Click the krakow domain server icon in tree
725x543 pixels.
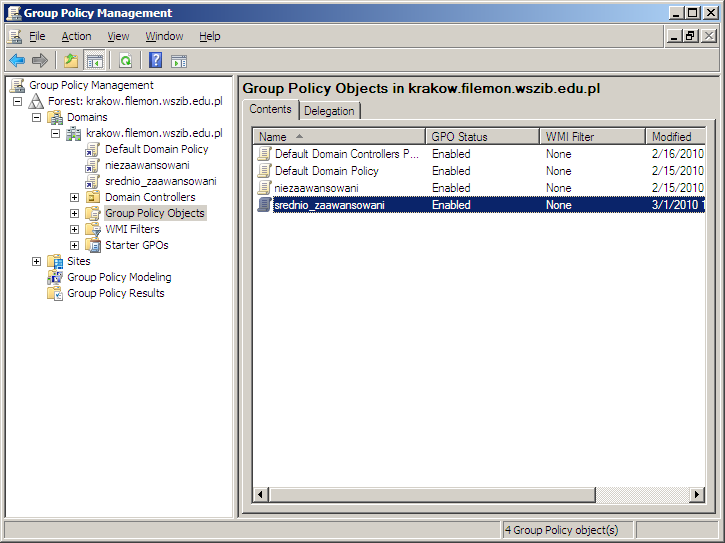point(74,134)
